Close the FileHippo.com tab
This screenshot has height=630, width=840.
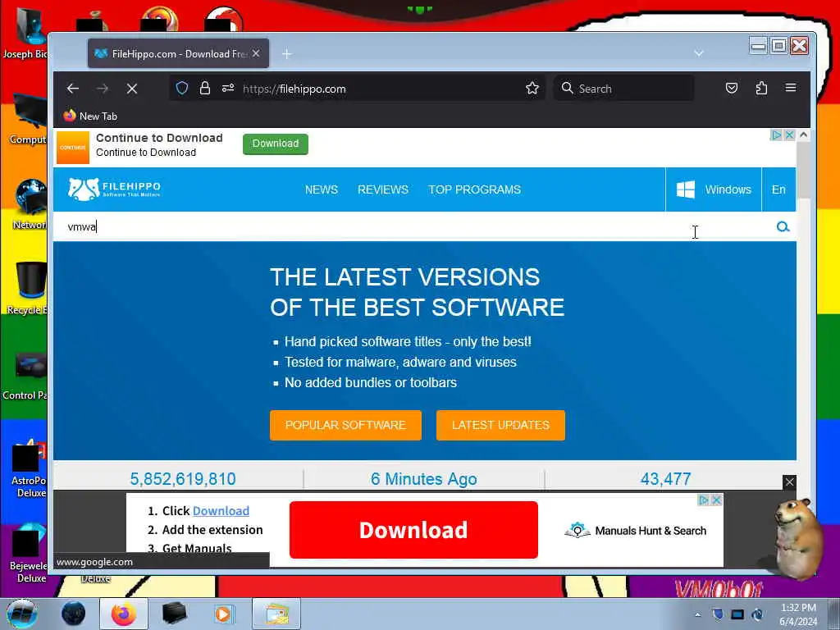pyautogui.click(x=256, y=53)
